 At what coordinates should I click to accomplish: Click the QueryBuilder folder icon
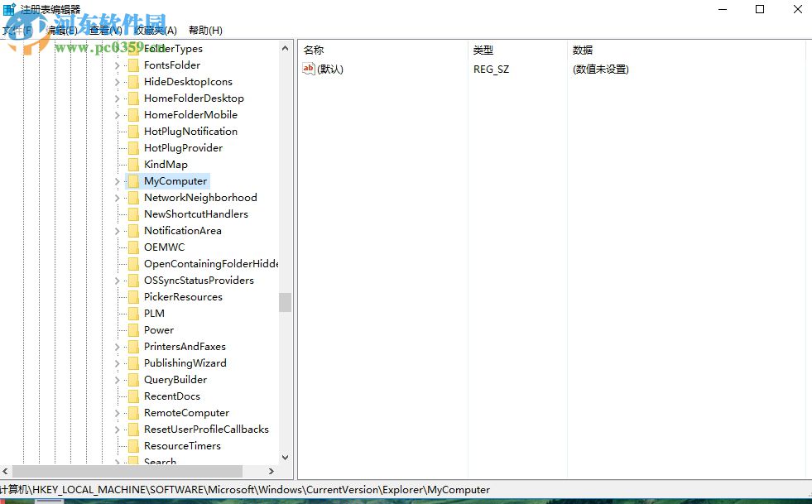click(x=133, y=380)
